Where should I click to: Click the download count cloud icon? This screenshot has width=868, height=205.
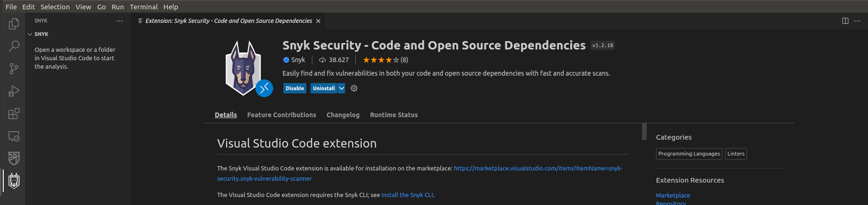[322, 60]
